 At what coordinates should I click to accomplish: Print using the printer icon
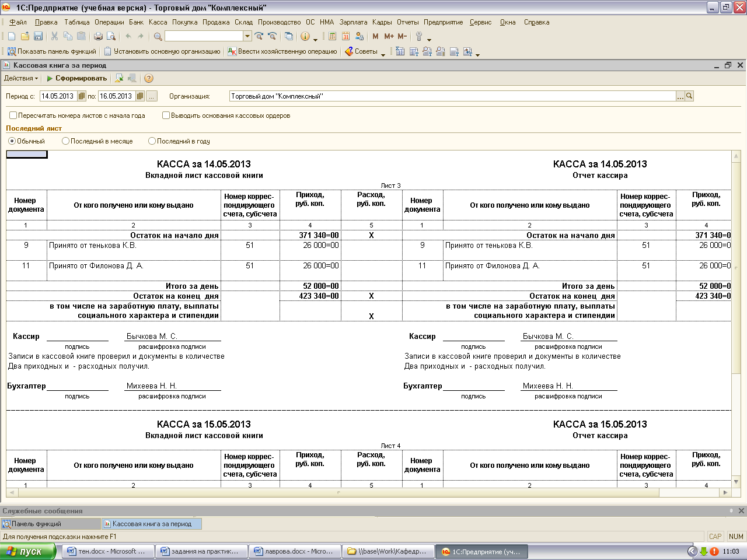(x=98, y=36)
